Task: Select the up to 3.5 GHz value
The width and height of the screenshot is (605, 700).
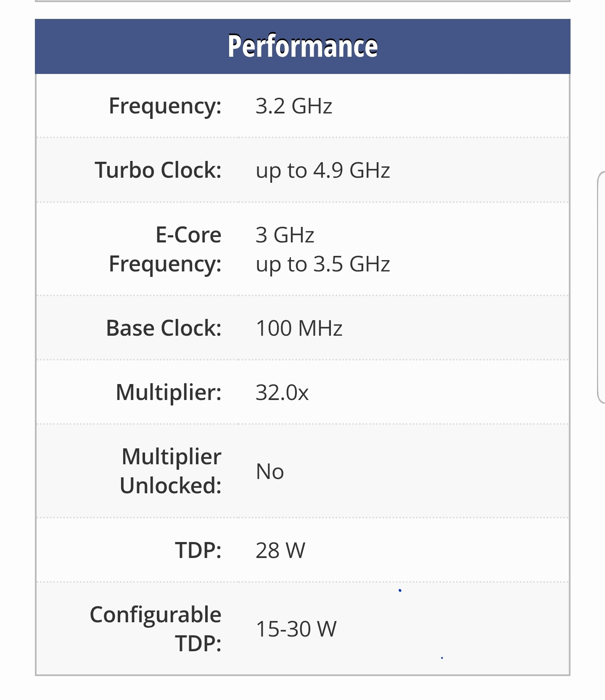Action: pyautogui.click(x=323, y=264)
